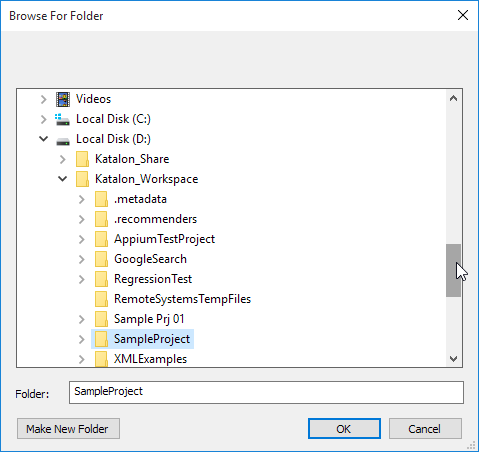Click the Folder name input field
The image size is (479, 452).
pos(266,392)
